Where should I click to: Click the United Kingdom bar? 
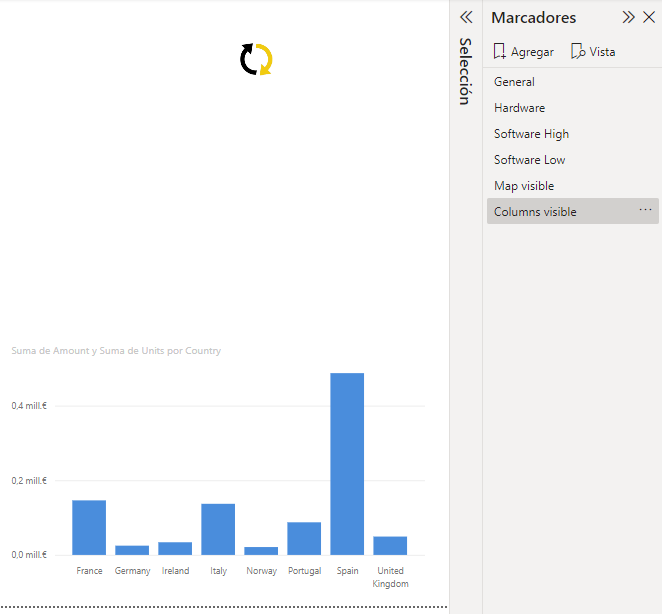click(390, 545)
